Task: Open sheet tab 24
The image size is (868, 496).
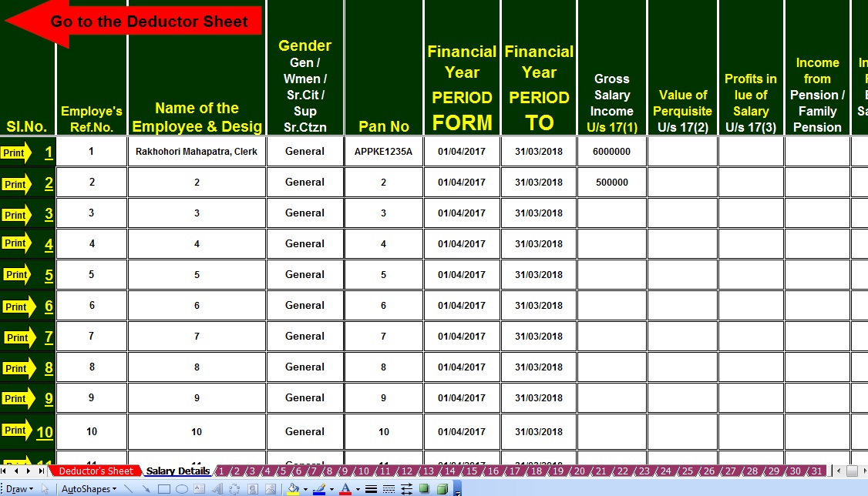Action: pos(665,471)
